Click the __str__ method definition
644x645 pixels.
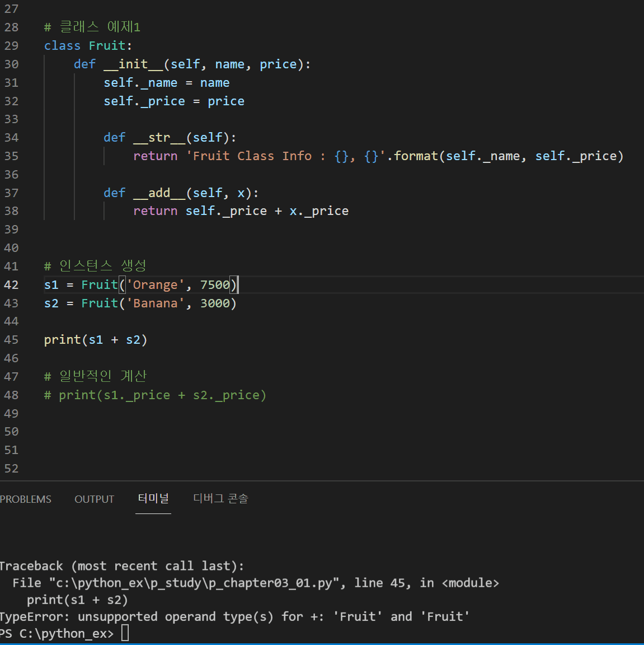159,138
